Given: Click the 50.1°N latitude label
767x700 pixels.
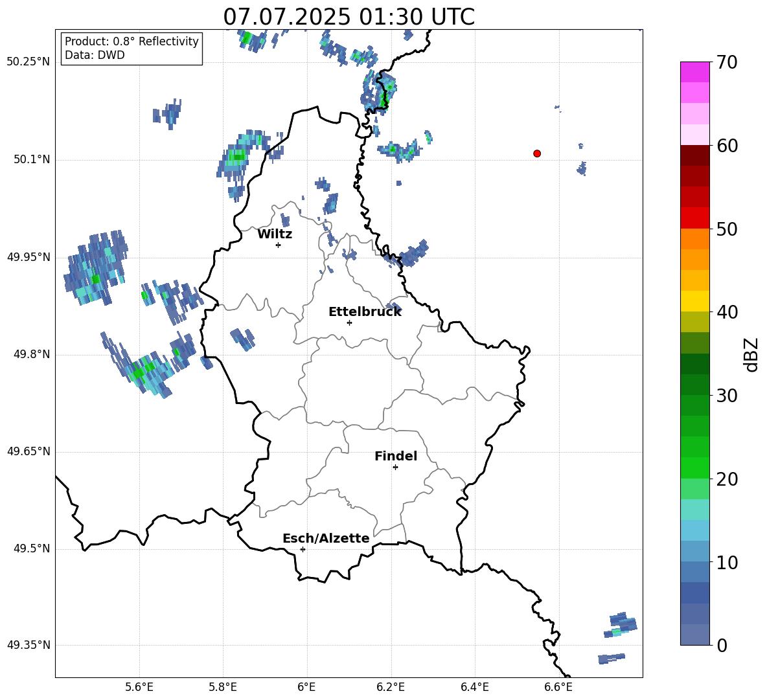Looking at the screenshot, I should click(31, 159).
